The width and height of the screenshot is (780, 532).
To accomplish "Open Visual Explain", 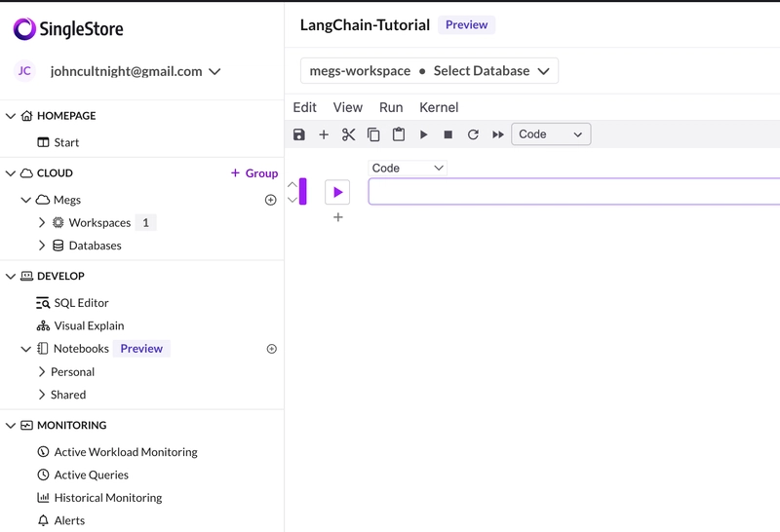I will [89, 325].
